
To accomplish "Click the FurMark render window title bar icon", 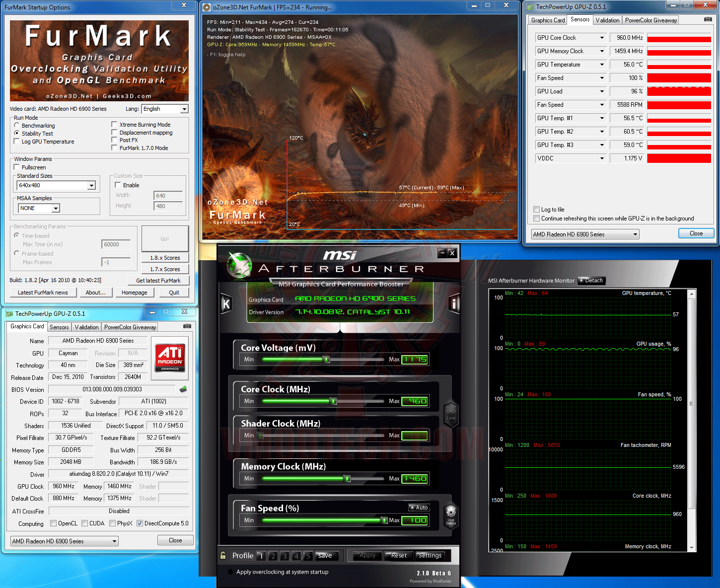I will [207, 7].
